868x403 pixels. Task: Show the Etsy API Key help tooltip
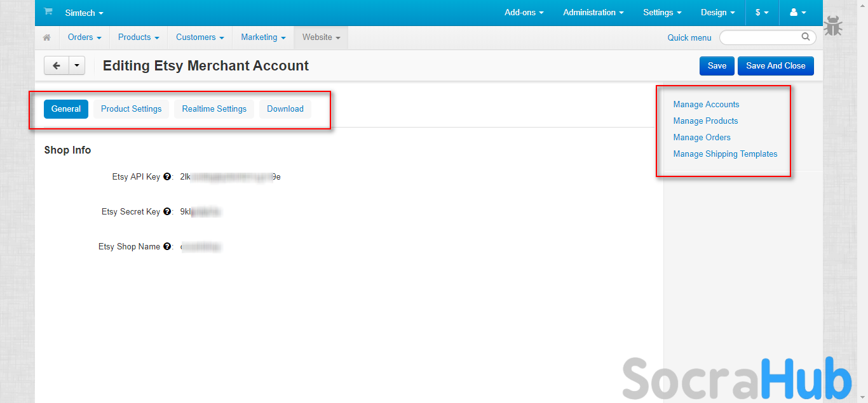[x=167, y=177]
